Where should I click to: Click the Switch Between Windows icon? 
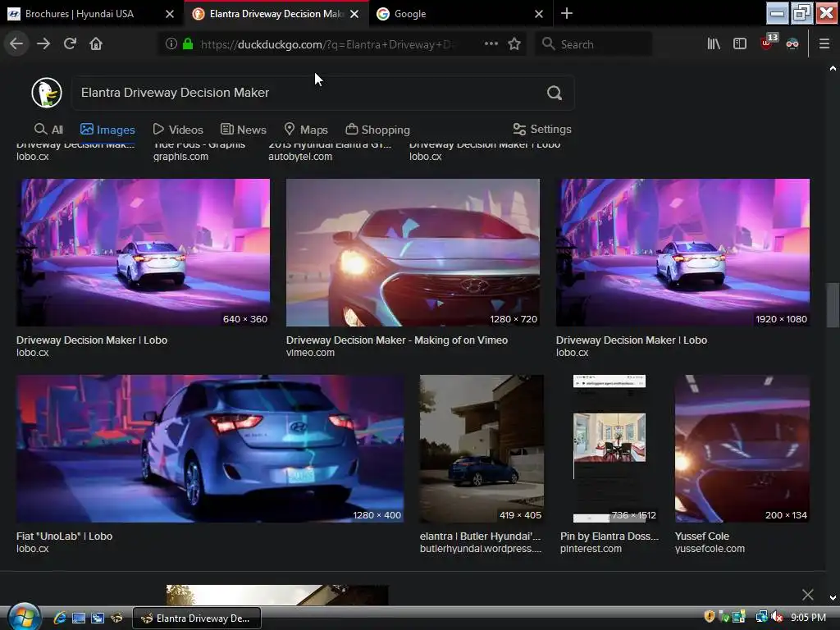(98, 618)
